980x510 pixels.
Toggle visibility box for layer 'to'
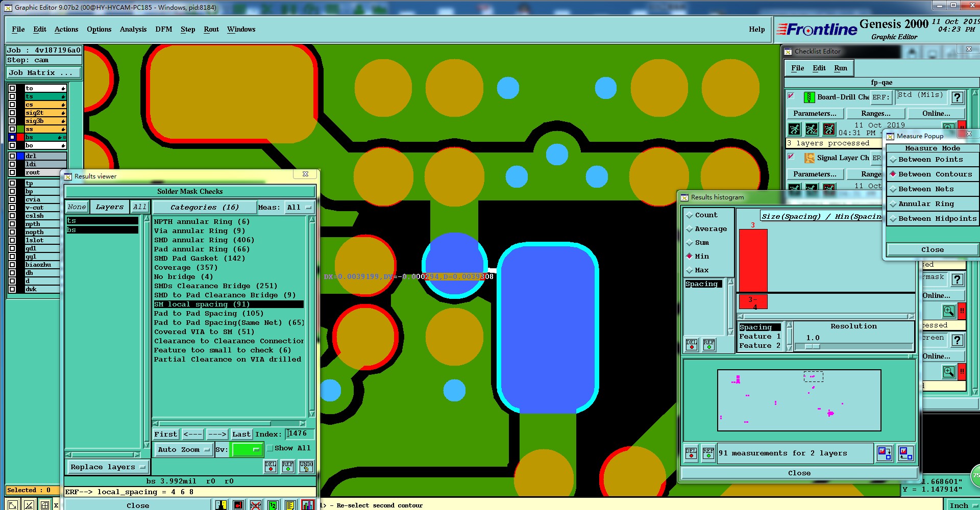click(x=12, y=88)
